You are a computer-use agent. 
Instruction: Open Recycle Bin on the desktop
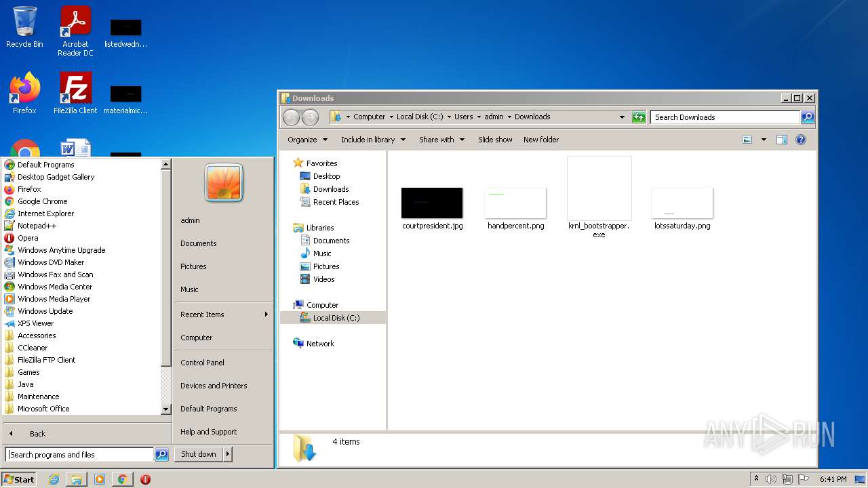coord(24,27)
